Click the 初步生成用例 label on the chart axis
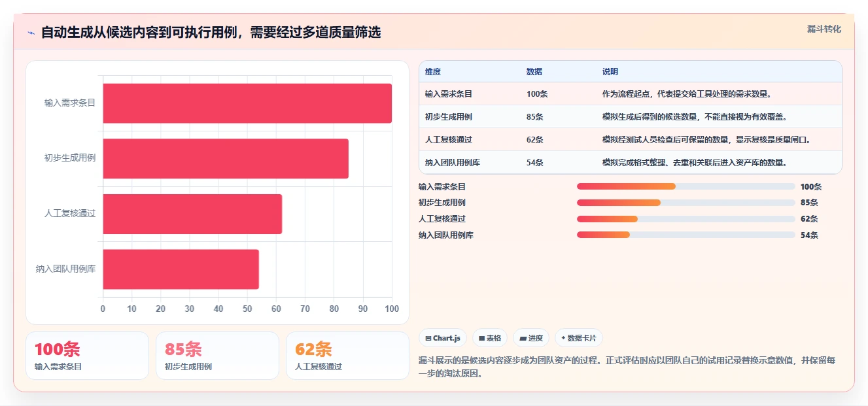 (70, 158)
